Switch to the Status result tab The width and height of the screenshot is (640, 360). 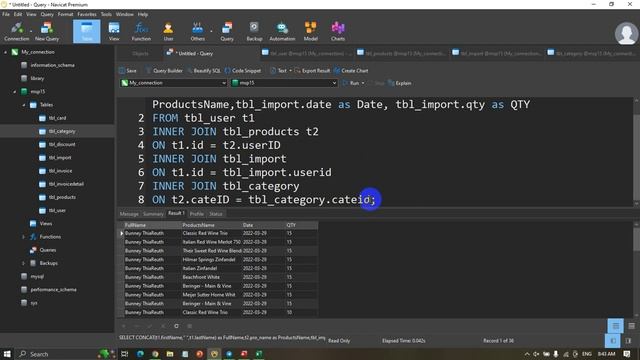pyautogui.click(x=216, y=214)
